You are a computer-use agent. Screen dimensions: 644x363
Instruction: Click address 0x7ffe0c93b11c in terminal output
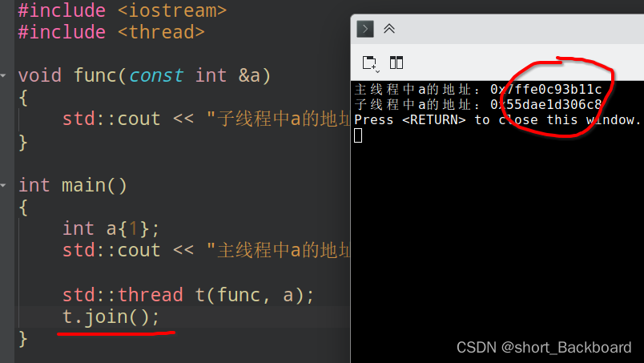[x=545, y=89]
